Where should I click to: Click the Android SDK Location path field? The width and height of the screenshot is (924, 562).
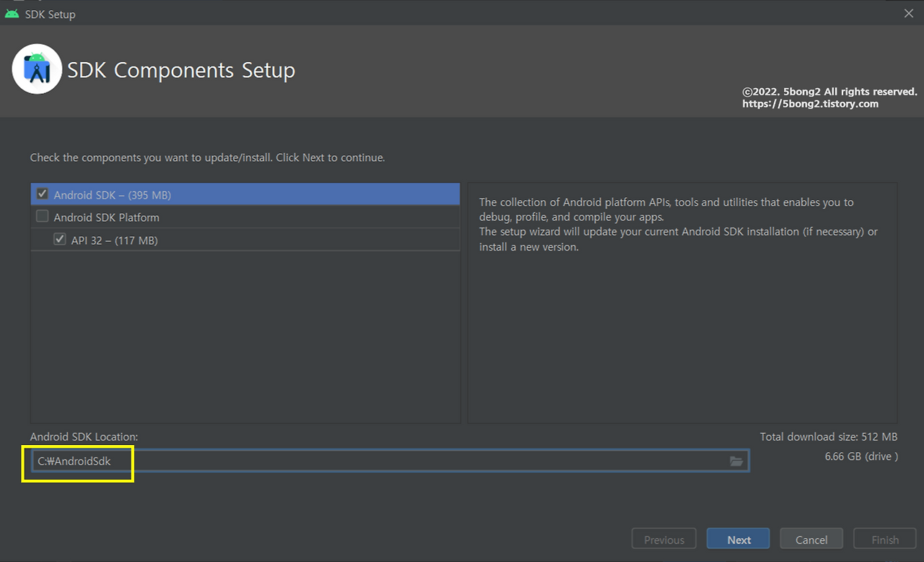tap(390, 461)
